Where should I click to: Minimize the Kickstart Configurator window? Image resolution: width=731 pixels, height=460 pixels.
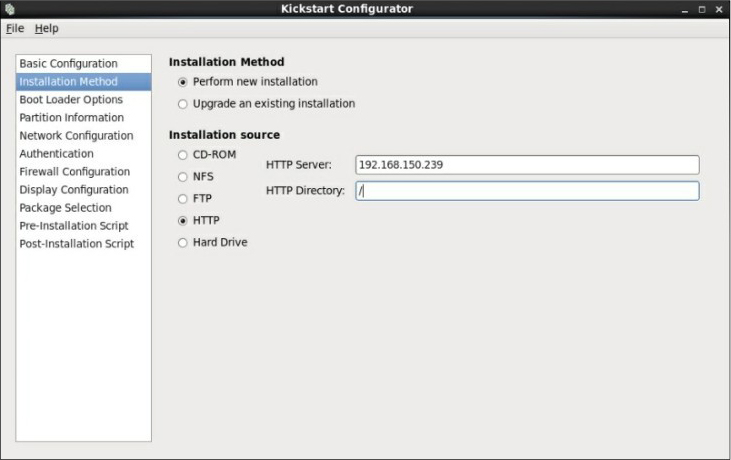click(684, 9)
